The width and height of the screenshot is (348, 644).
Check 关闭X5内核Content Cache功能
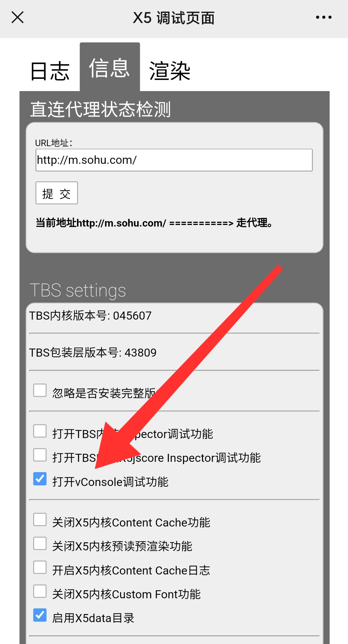pos(40,519)
